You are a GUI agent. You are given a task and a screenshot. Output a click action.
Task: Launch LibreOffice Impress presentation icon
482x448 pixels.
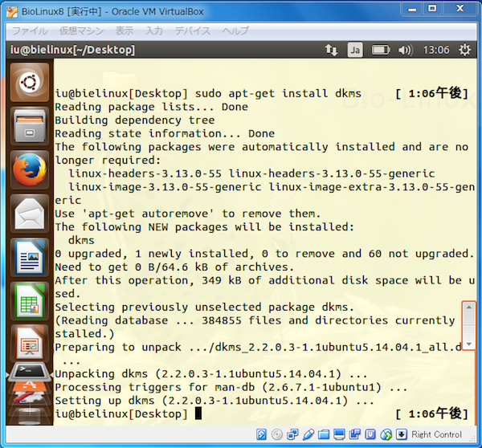tap(30, 343)
